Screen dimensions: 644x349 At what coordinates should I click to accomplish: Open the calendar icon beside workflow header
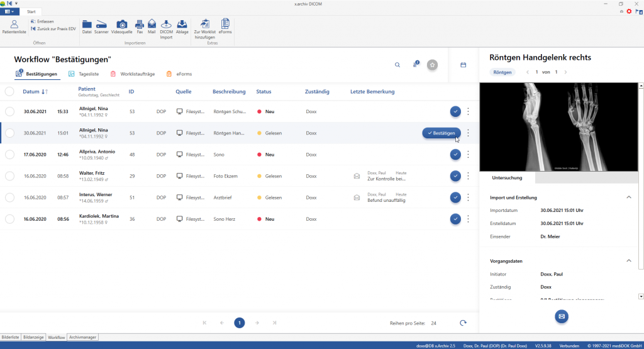(x=464, y=65)
